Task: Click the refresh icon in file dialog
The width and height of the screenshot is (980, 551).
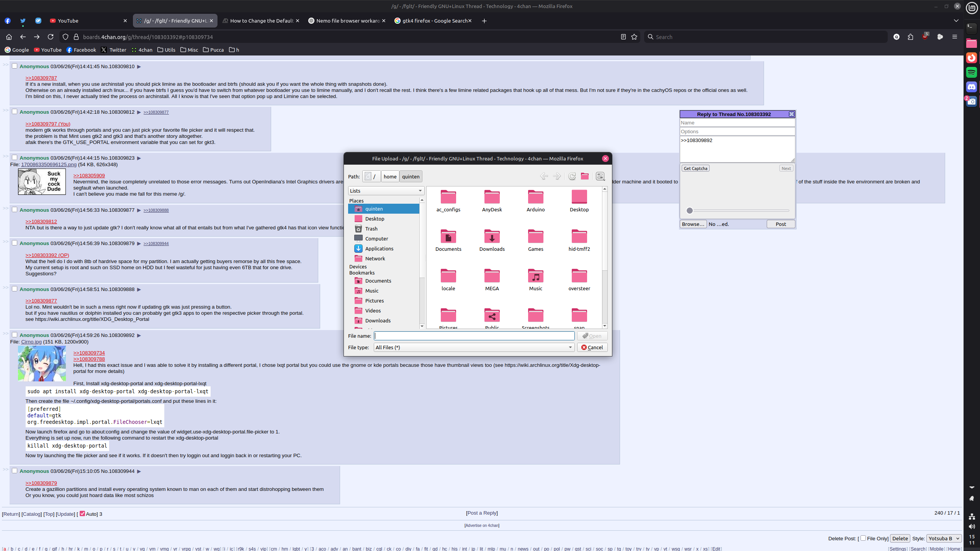Action: click(572, 176)
